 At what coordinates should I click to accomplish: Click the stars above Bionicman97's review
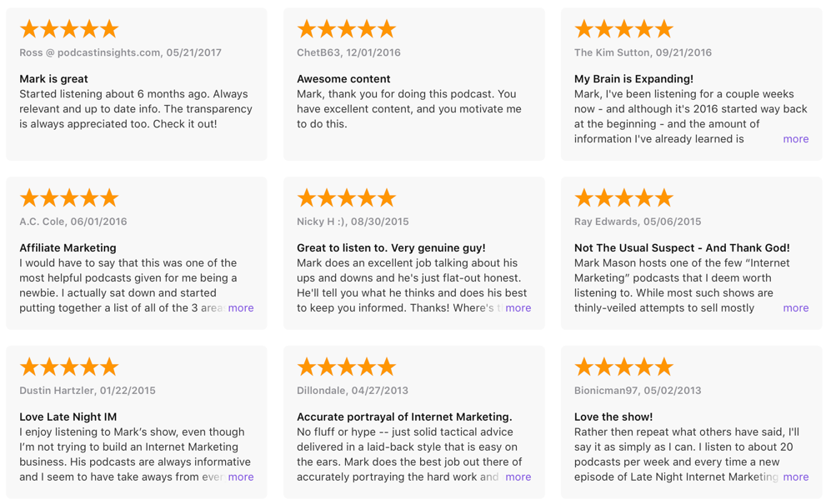[623, 367]
